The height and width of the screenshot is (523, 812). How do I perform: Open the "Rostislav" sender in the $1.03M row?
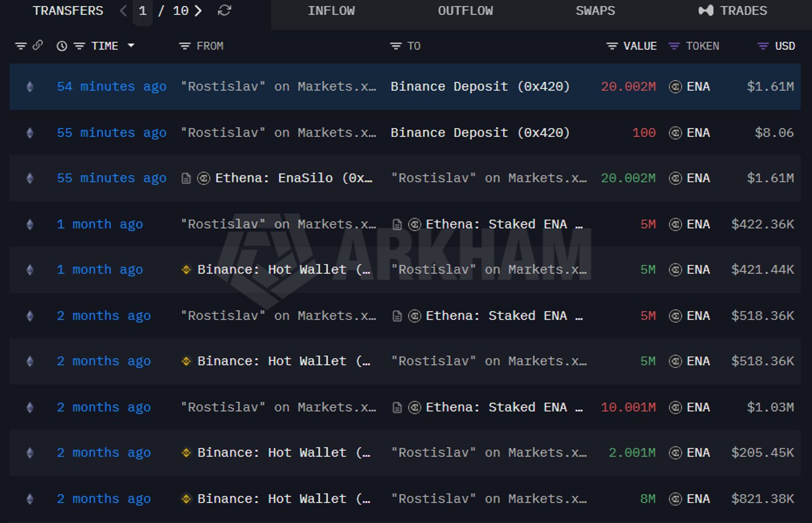tap(278, 407)
